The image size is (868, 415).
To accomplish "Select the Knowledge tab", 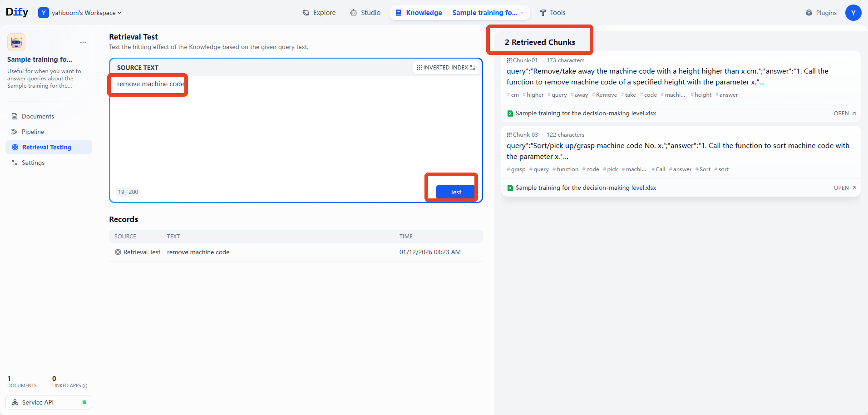I will 419,13.
